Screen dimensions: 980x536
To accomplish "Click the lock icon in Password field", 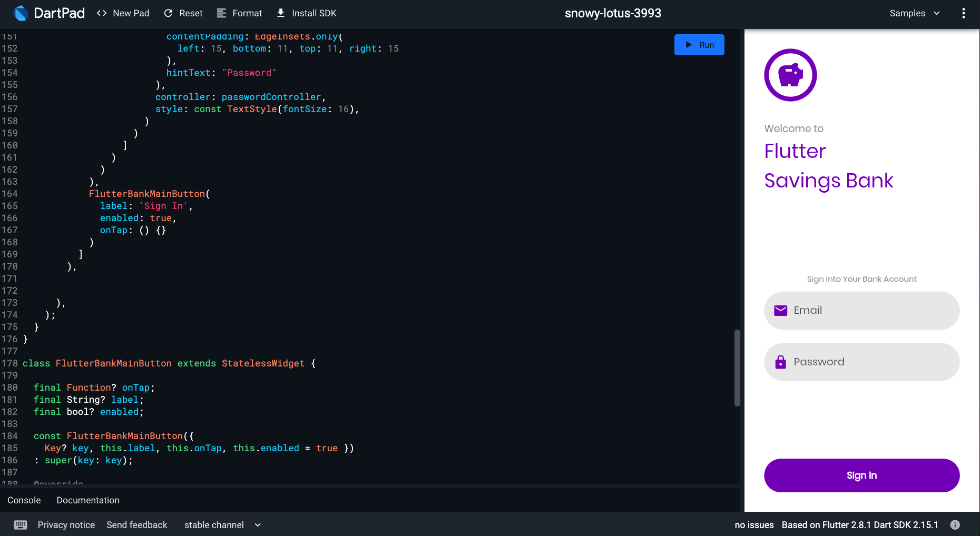I will [x=780, y=362].
